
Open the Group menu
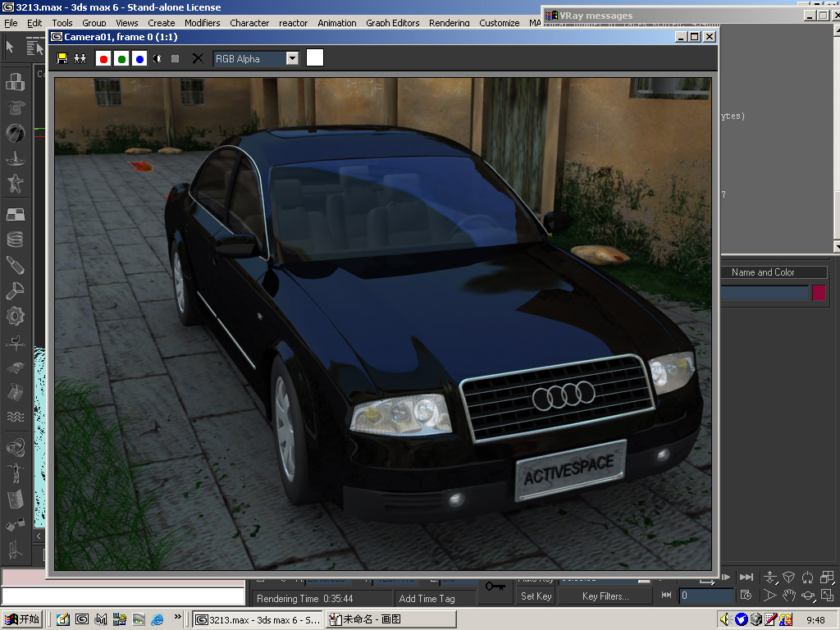[94, 23]
